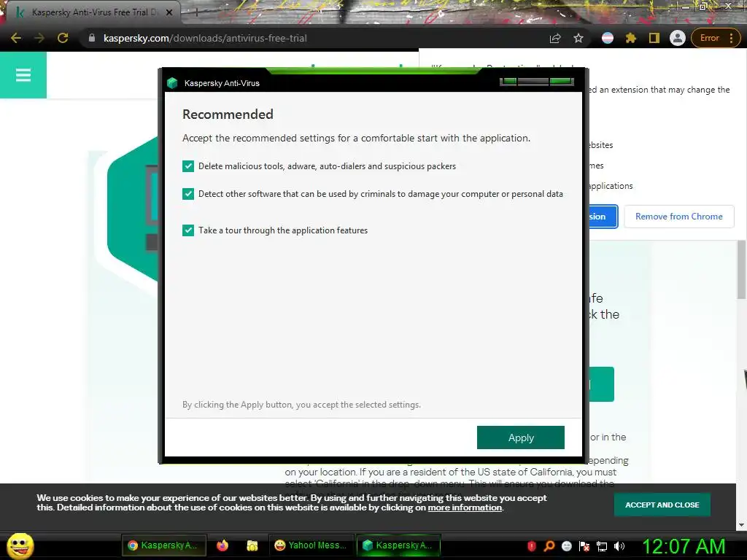Click Remove from Chrome button

coord(679,216)
